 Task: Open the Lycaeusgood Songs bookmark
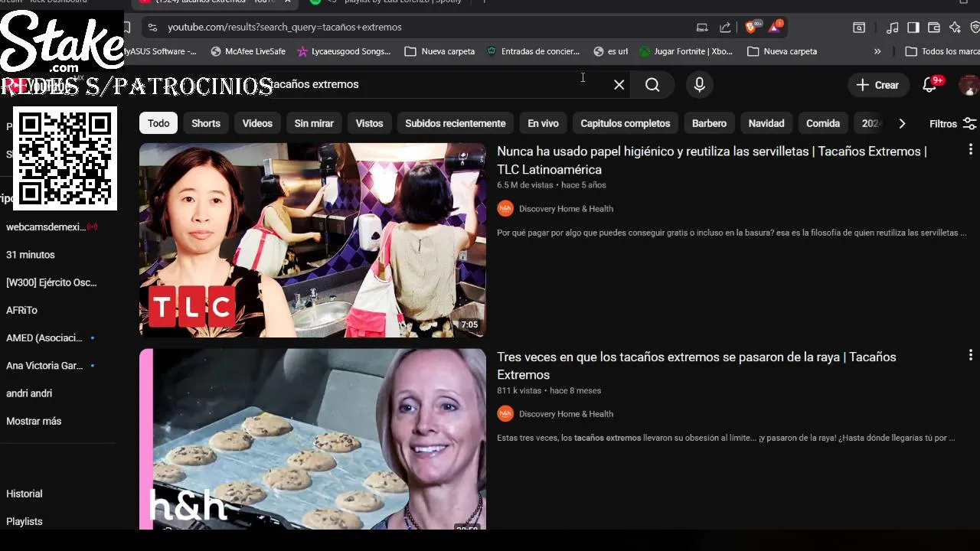[x=345, y=51]
